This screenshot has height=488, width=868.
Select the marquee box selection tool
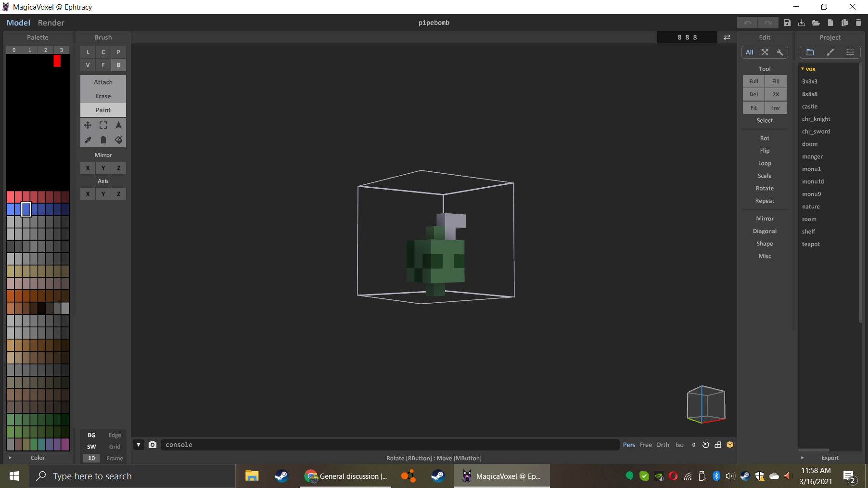103,125
